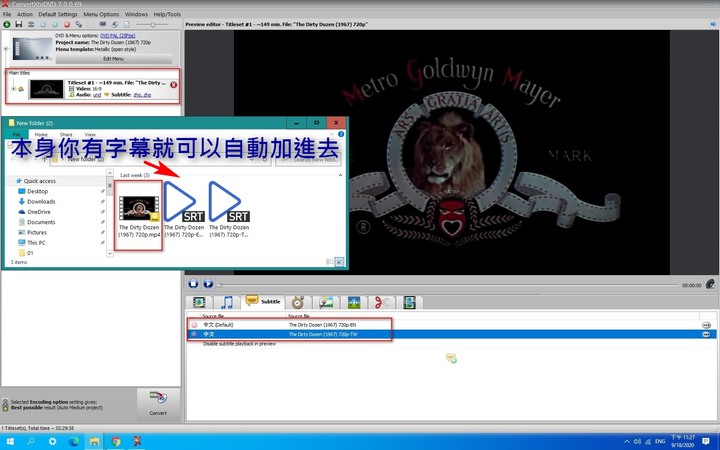
Task: Click the floppy disk Save project icon
Action: pyautogui.click(x=19, y=24)
